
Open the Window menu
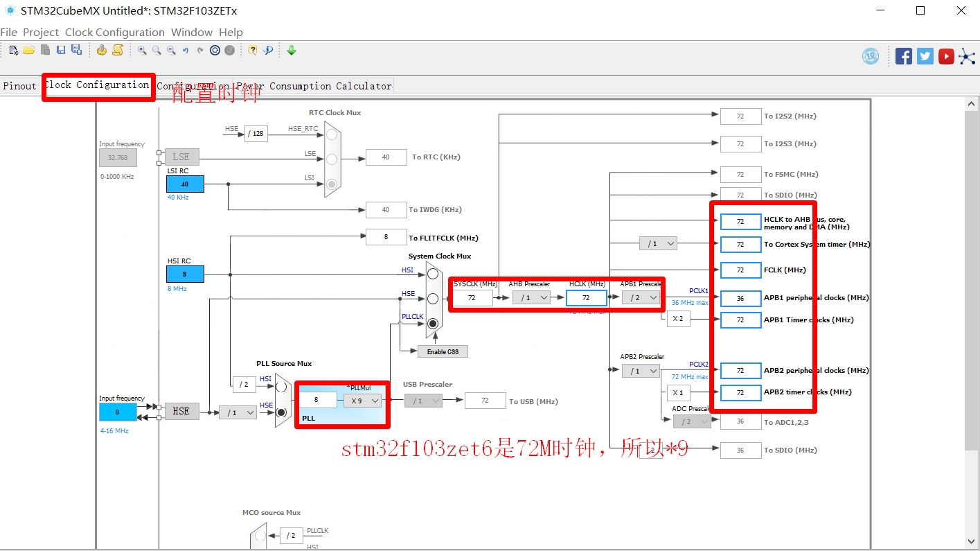point(191,32)
